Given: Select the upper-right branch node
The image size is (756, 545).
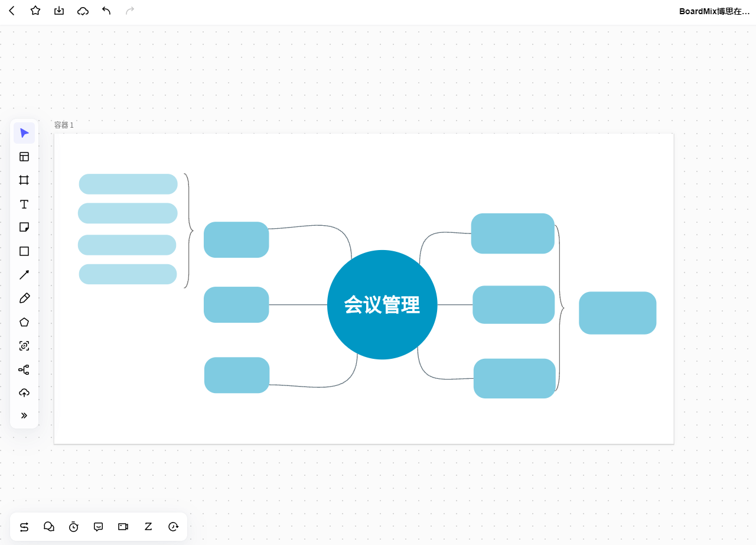Looking at the screenshot, I should click(x=513, y=233).
